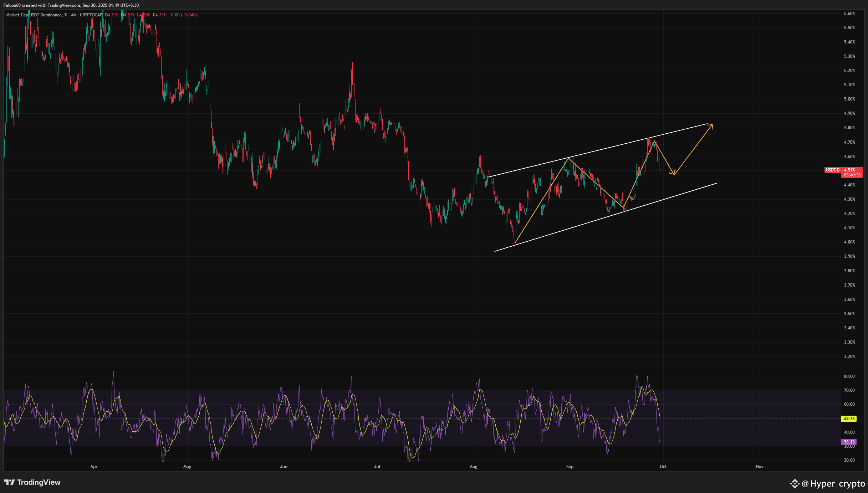Click the yellow 49.76 RSI value label
The width and height of the screenshot is (868, 493).
(849, 419)
